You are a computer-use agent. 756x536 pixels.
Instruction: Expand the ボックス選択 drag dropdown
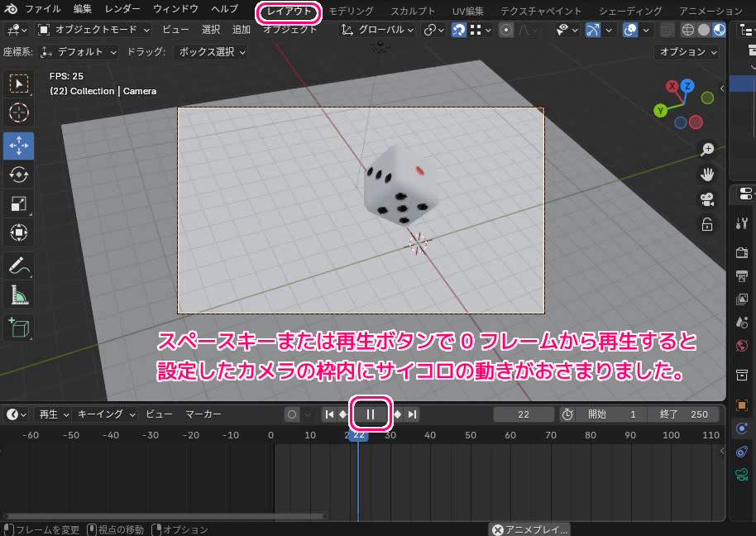click(210, 51)
